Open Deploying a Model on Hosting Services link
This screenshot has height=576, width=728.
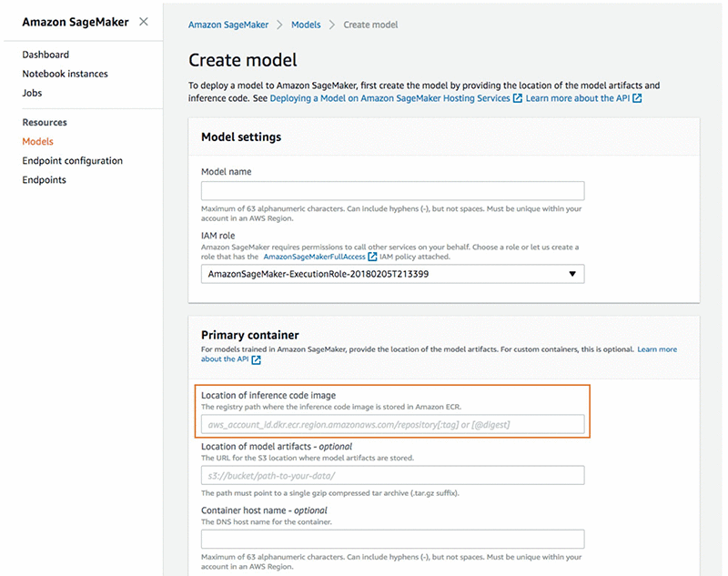(389, 98)
